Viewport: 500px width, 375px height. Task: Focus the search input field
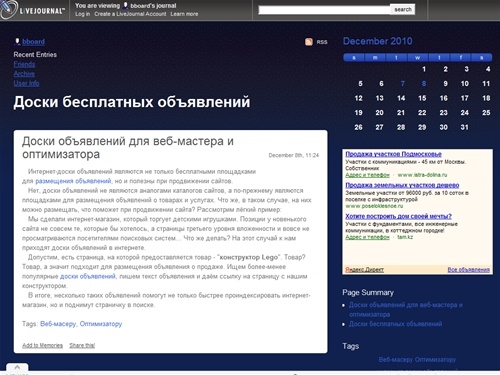(324, 10)
